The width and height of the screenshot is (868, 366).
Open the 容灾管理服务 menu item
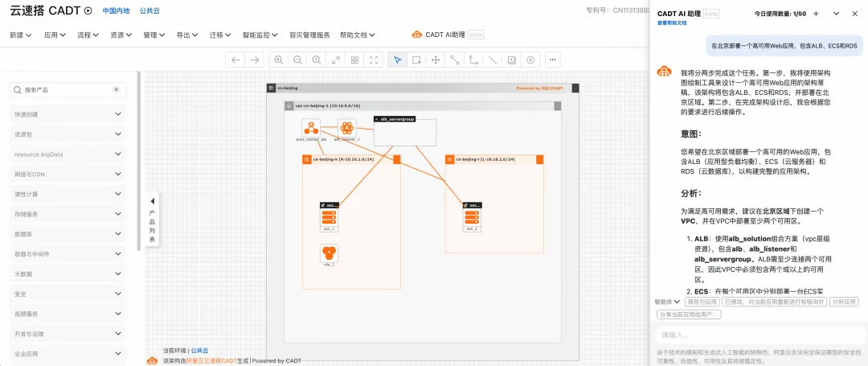(309, 35)
